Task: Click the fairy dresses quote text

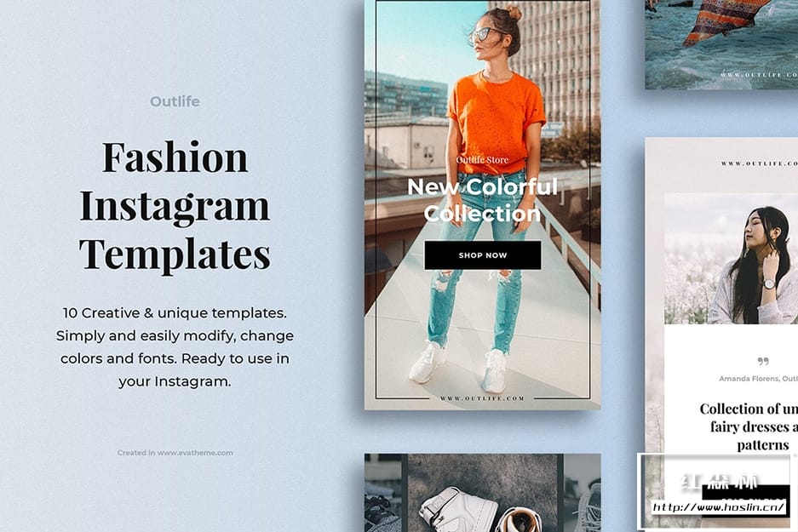Action: [749, 426]
